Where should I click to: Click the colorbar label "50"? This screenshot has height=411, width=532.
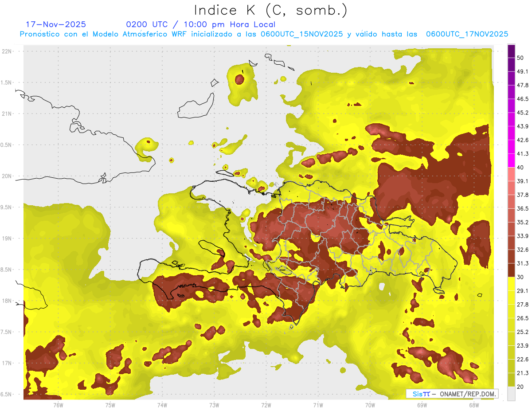[x=520, y=58]
